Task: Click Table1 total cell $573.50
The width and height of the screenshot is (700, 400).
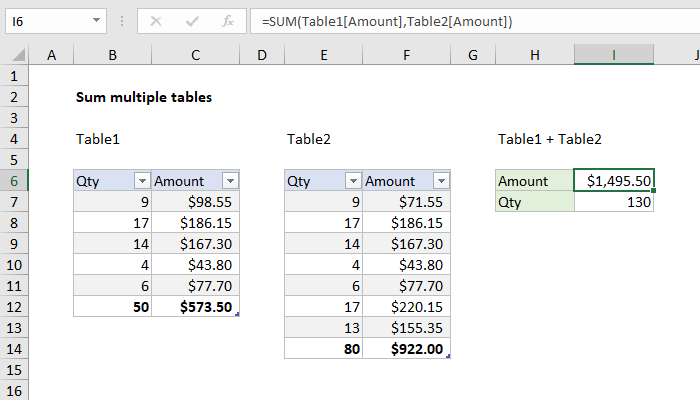Action: 196,307
